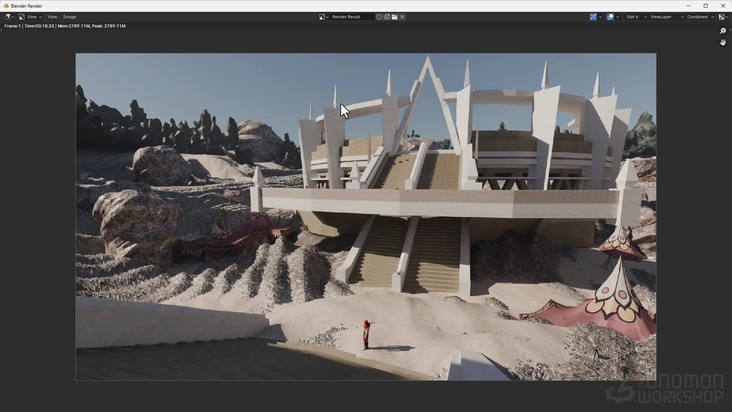Click the new image icon
Image resolution: width=732 pixels, height=412 pixels.
[x=387, y=17]
